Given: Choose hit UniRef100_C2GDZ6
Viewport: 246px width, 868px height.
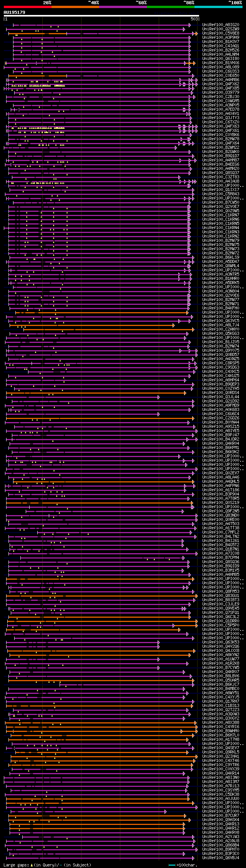Looking at the screenshot, I should tap(221, 418).
